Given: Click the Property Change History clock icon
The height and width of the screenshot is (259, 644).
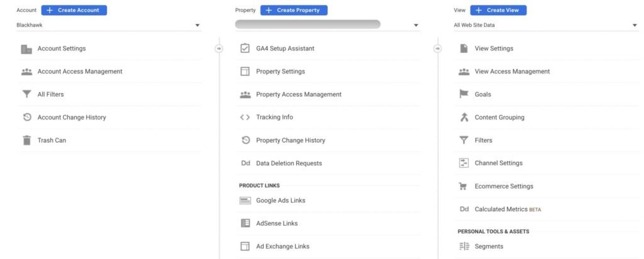Looking at the screenshot, I should (245, 140).
